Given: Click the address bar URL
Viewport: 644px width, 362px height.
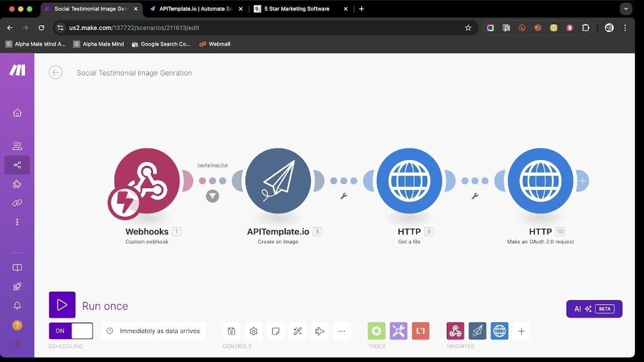Looking at the screenshot, I should pos(134,28).
